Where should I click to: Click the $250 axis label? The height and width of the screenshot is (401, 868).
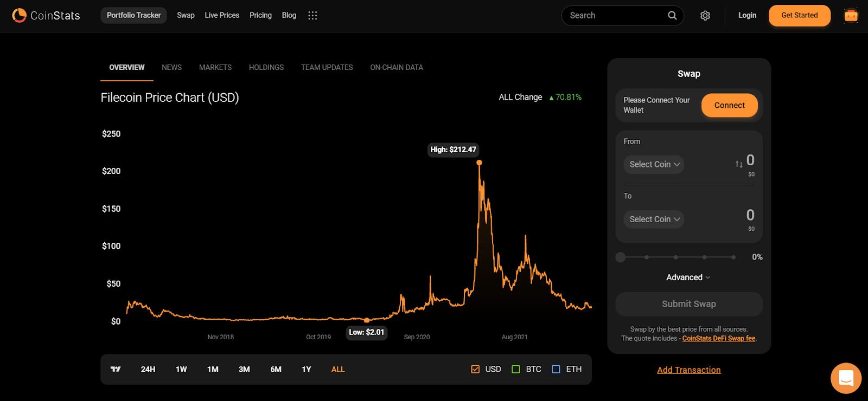coord(111,134)
